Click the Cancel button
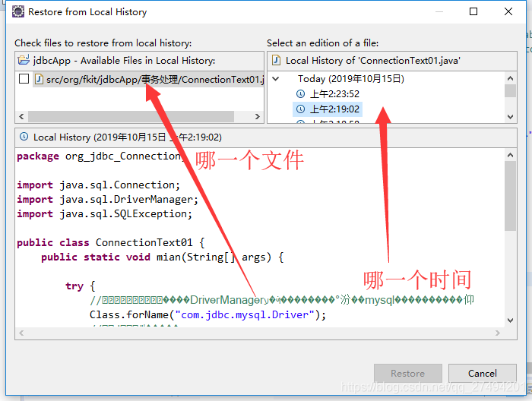Screen dimensions: 532x401 [482, 373]
